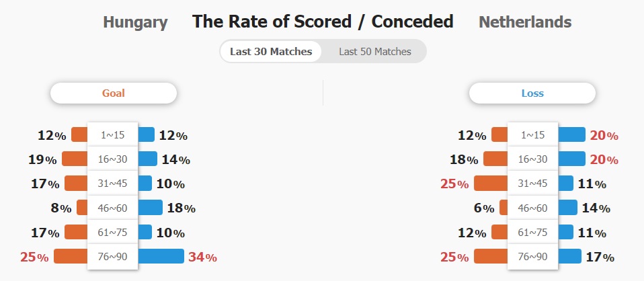Image resolution: width=644 pixels, height=281 pixels.
Task: Click blue 1~15 bar in Loss chart
Action: coord(571,135)
